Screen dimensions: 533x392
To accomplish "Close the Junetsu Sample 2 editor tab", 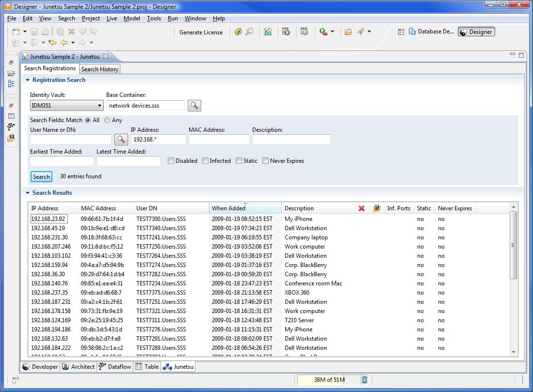I will (x=106, y=56).
